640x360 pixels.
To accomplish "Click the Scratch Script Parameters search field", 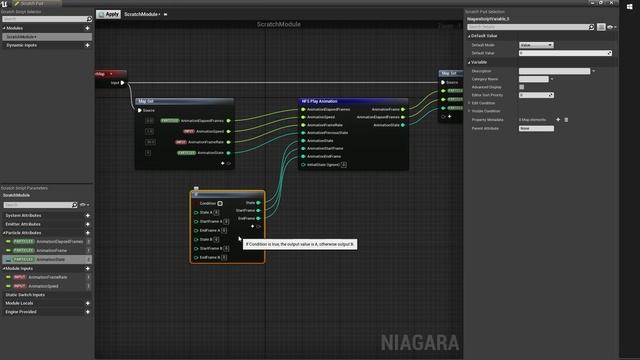I will tap(38, 205).
